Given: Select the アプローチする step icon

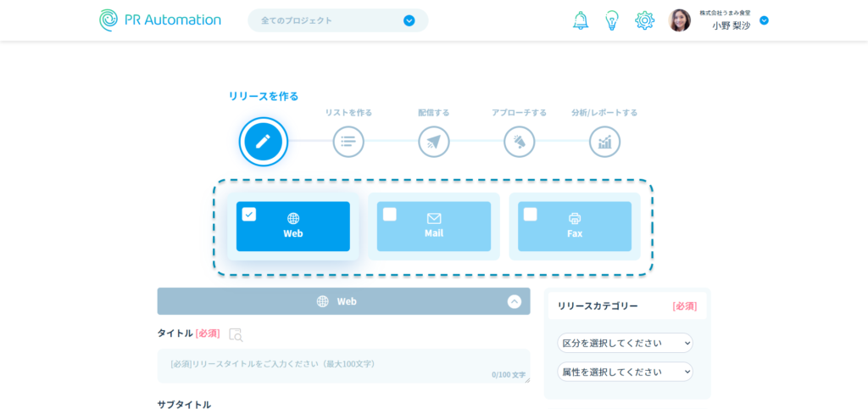Looking at the screenshot, I should point(520,142).
